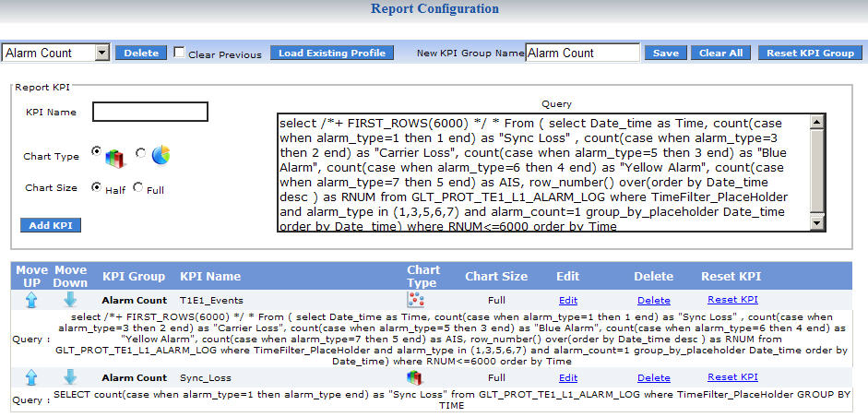The image size is (868, 417).
Task: Click Alarm Count group cell in Sync_Loss row
Action: [135, 377]
